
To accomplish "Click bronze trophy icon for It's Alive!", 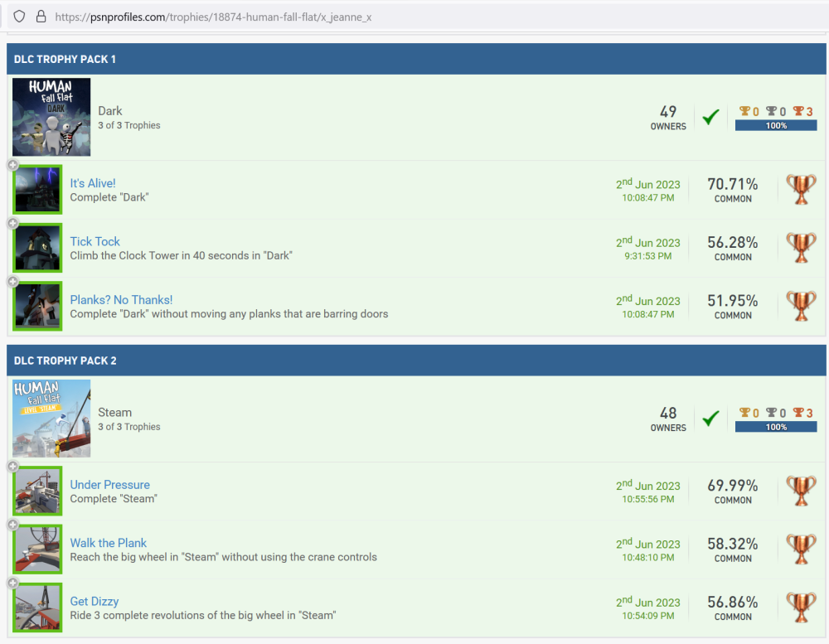I will pyautogui.click(x=801, y=190).
